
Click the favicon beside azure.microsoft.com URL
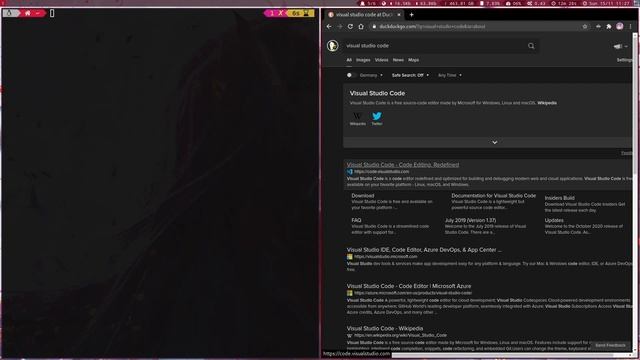click(x=350, y=293)
